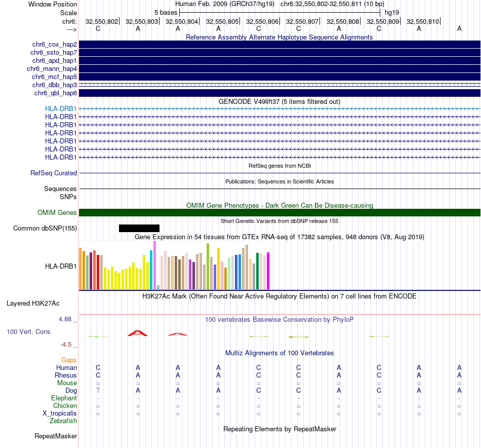Screen dimensions: 481x448
Task: Click the Layered H3K27Ac label
Action: tap(33, 304)
